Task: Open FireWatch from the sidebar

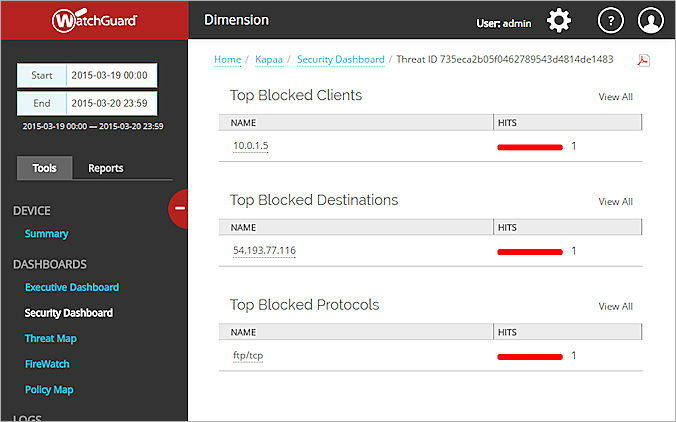Action: coord(47,364)
